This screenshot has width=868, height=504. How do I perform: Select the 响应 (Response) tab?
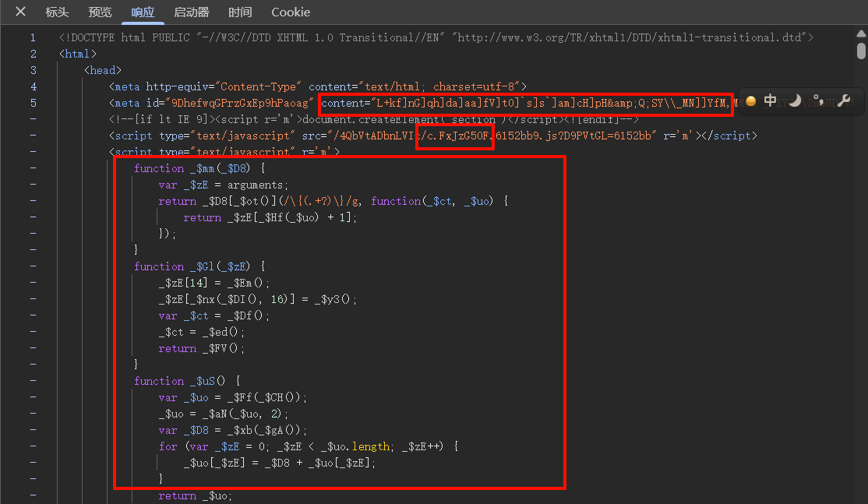point(143,12)
